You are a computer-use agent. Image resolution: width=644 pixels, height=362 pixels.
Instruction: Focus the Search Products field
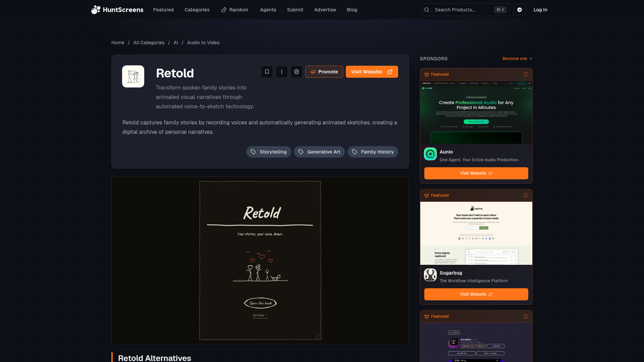click(466, 10)
